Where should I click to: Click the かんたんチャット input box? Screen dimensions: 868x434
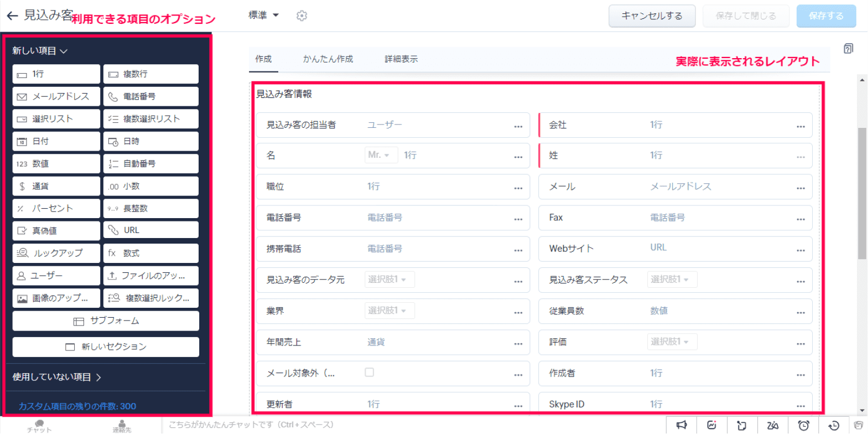click(x=413, y=425)
